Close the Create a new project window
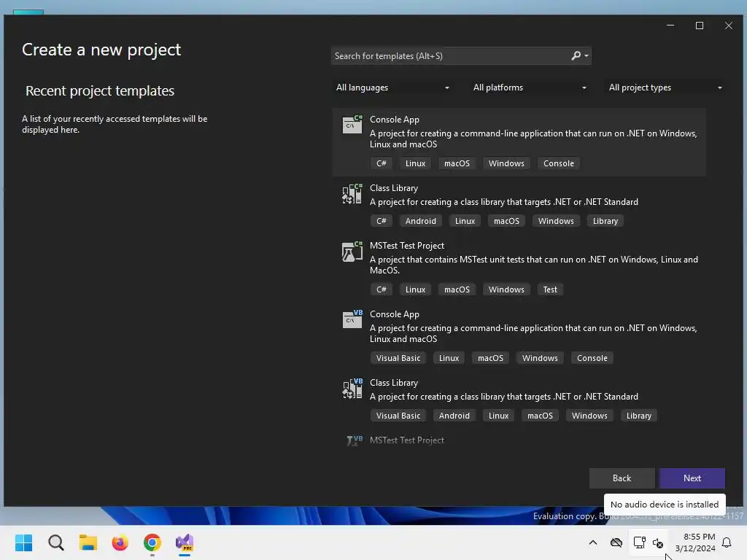Viewport: 747px width, 560px height. click(x=729, y=26)
